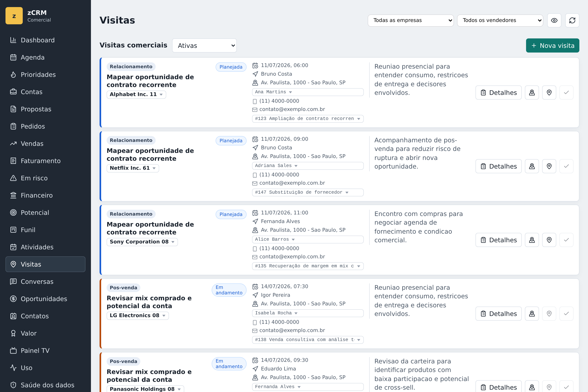The height and width of the screenshot is (392, 588).
Task: Expand the LG Electronics 08 company dropdown
Action: (x=138, y=316)
